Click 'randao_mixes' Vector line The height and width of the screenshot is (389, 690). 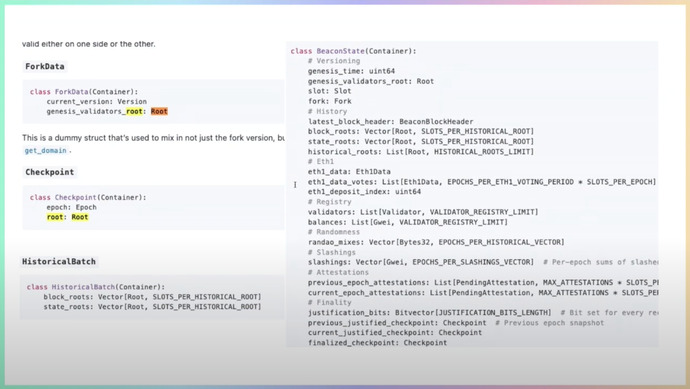(436, 242)
